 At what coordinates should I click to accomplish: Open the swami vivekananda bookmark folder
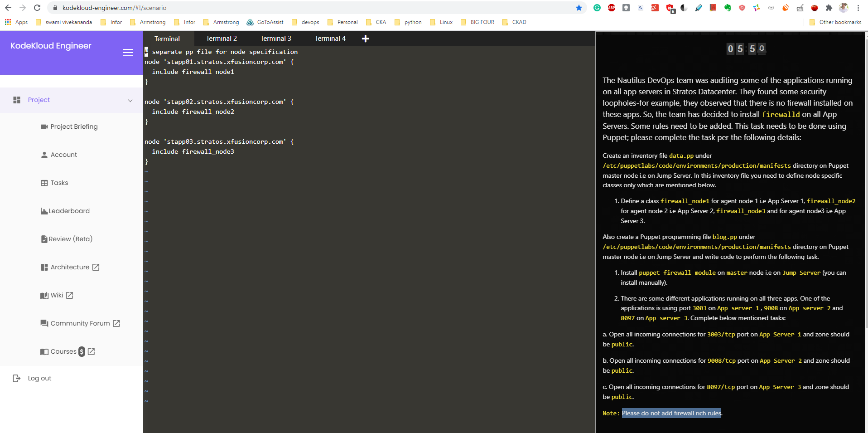63,22
